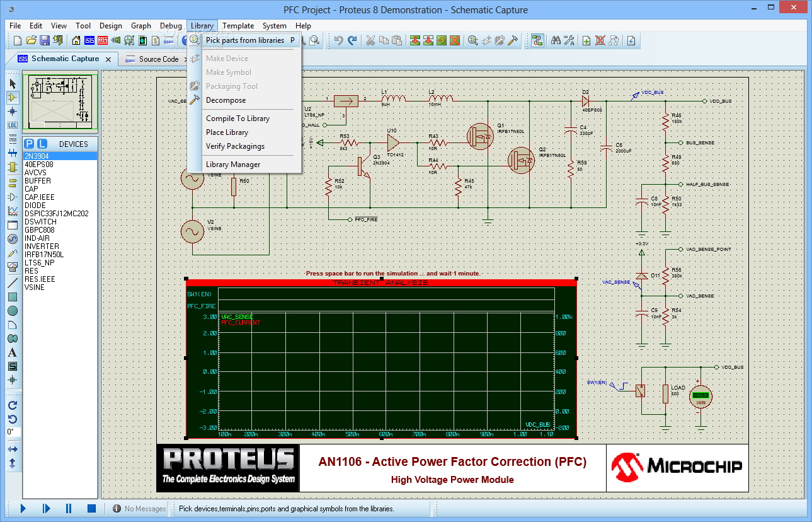The image size is (812, 522).
Task: Open the Graph menu
Action: point(141,26)
